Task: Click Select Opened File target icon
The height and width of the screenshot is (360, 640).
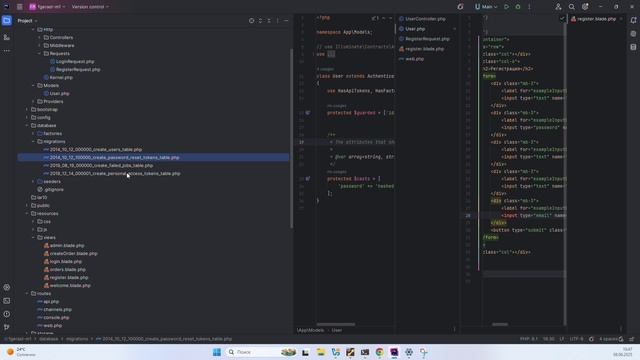Action: coord(251,20)
